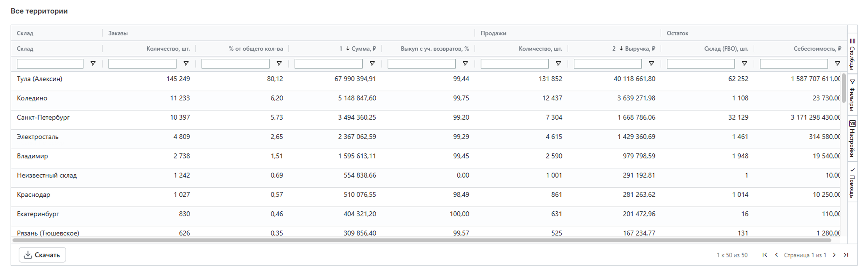Viewport: 868px width, 276px height.
Task: Open the Столбцы side panel tab
Action: coord(852,54)
